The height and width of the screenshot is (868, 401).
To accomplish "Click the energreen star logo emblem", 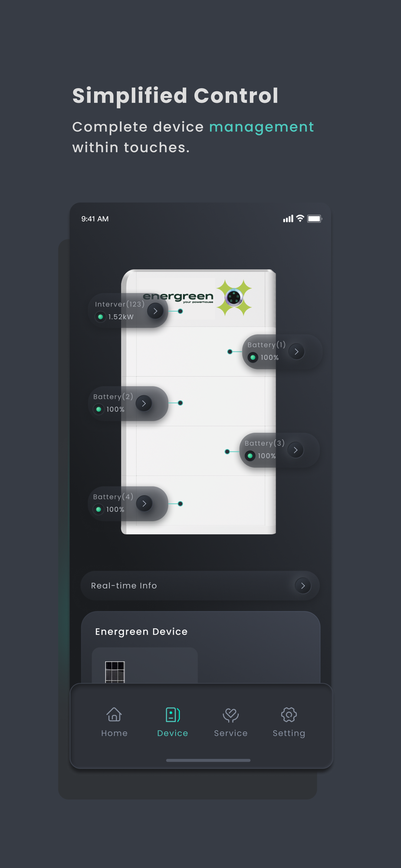I will pyautogui.click(x=234, y=298).
